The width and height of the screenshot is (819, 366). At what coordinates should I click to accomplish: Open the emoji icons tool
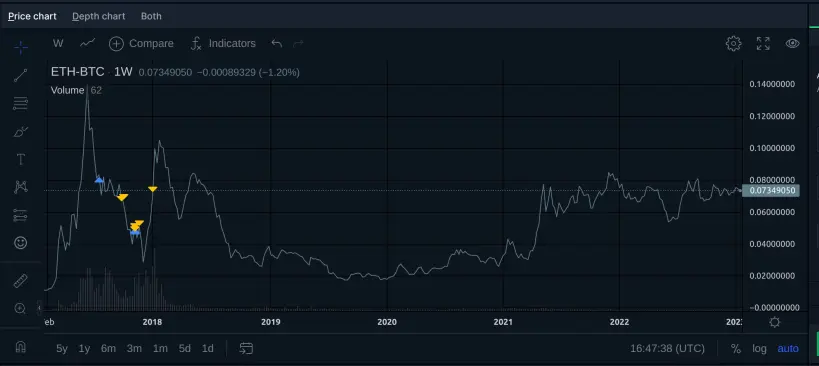coord(21,243)
